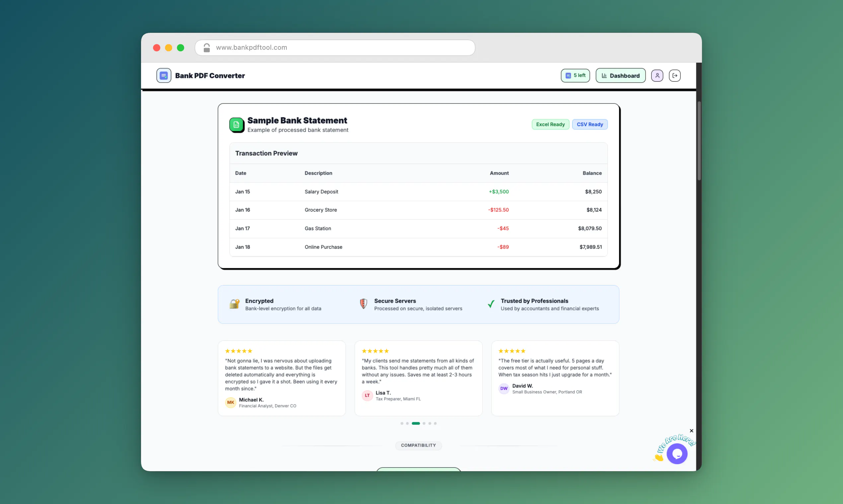Click the Amount column header
This screenshot has height=504, width=843.
tap(499, 173)
